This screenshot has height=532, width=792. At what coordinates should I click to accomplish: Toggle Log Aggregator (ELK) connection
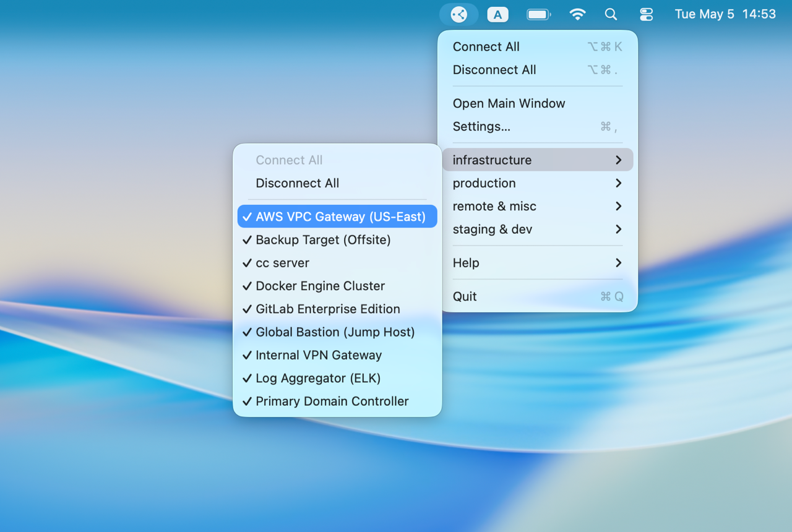coord(337,378)
